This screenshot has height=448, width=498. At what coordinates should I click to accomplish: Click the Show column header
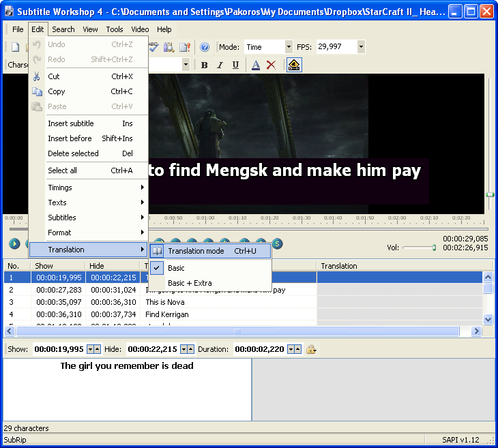pos(58,266)
